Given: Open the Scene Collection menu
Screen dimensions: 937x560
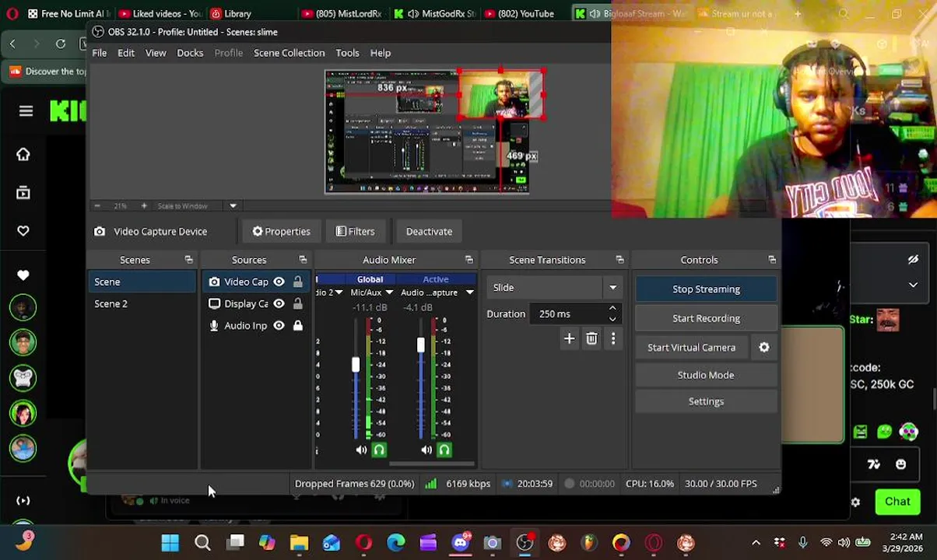Looking at the screenshot, I should click(290, 53).
